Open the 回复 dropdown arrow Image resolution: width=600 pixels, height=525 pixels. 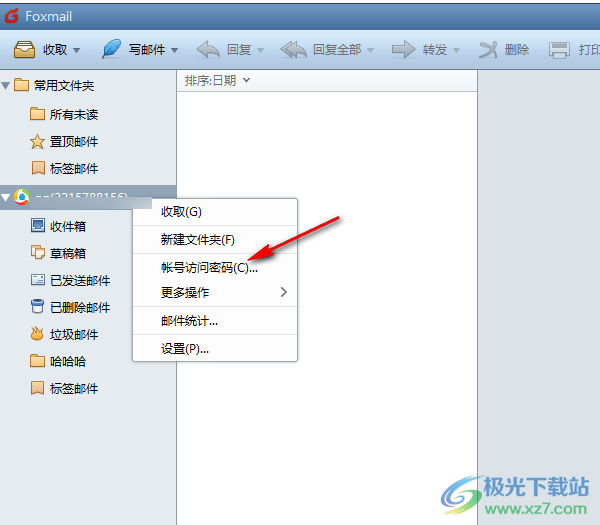[x=261, y=50]
